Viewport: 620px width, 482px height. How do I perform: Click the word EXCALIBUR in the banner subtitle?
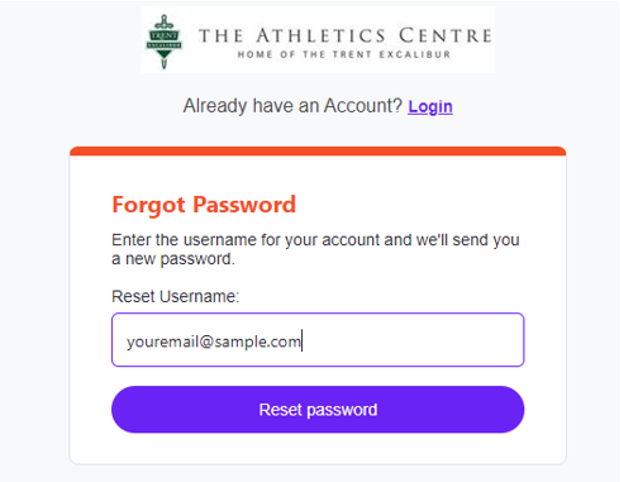coord(422,55)
